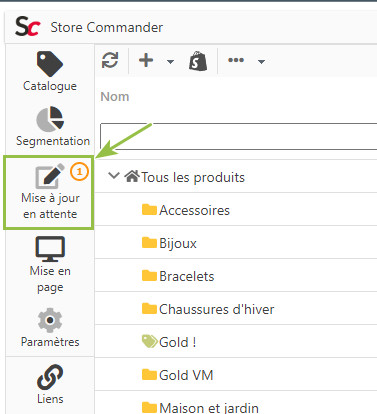This screenshot has height=414, width=377.
Task: Select the Chaussures d'hiver folder
Action: click(208, 309)
